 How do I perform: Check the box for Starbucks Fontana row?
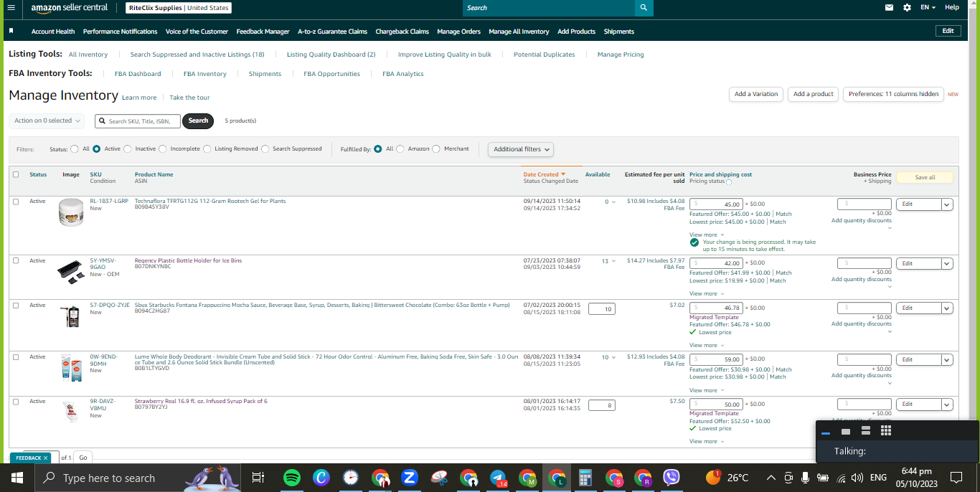(17, 305)
